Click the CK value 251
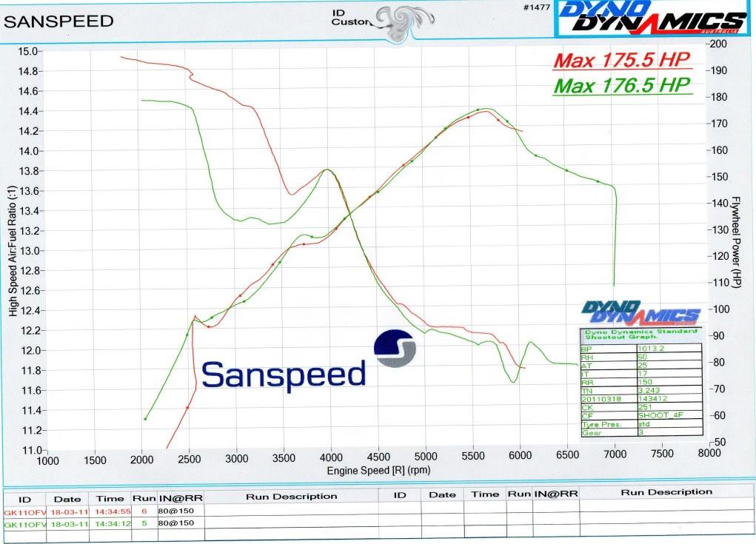756x544 pixels. tap(645, 406)
